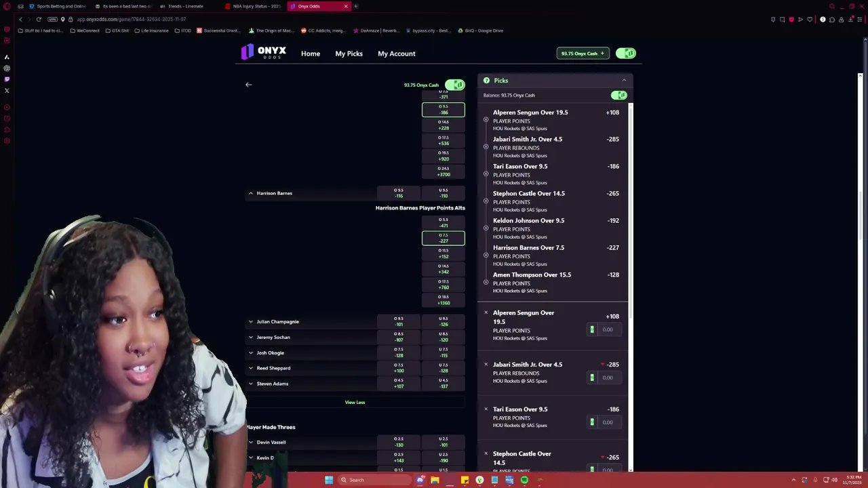Delete Jabari Smith Jr. wager entry X
Screen dimensions: 868x488
486,364
